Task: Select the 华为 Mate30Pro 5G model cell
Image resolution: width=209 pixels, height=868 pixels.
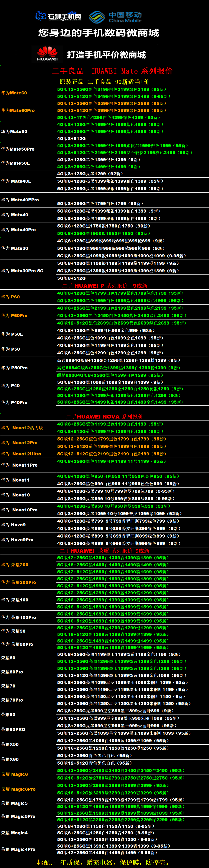Action: [x=28, y=271]
